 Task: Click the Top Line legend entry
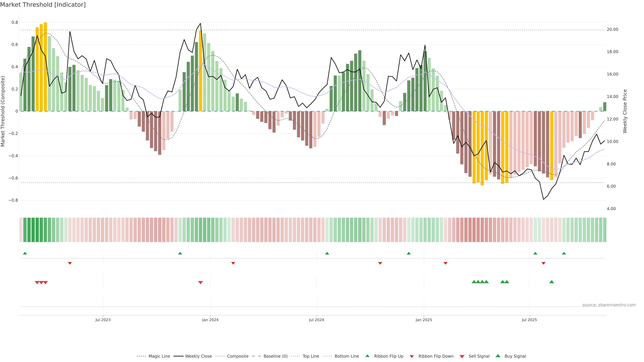point(311,356)
